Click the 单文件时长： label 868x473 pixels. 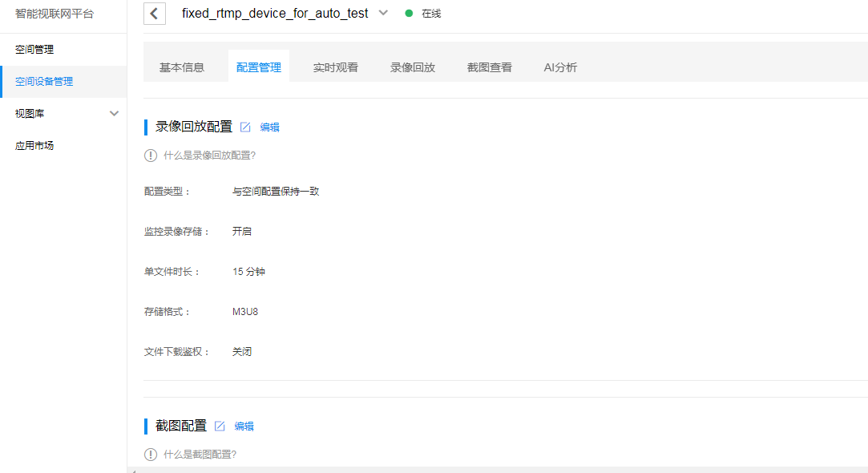coord(172,272)
